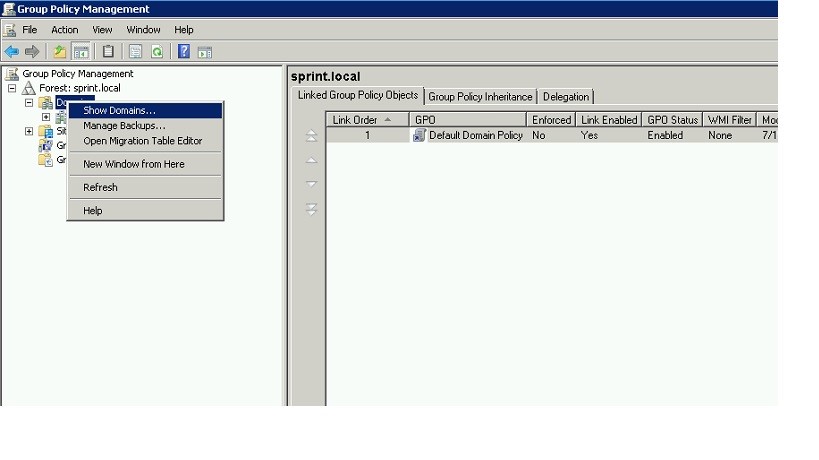Select Forest: sprint.local in the tree
Image resolution: width=819 pixels, height=460 pixels.
pos(80,88)
